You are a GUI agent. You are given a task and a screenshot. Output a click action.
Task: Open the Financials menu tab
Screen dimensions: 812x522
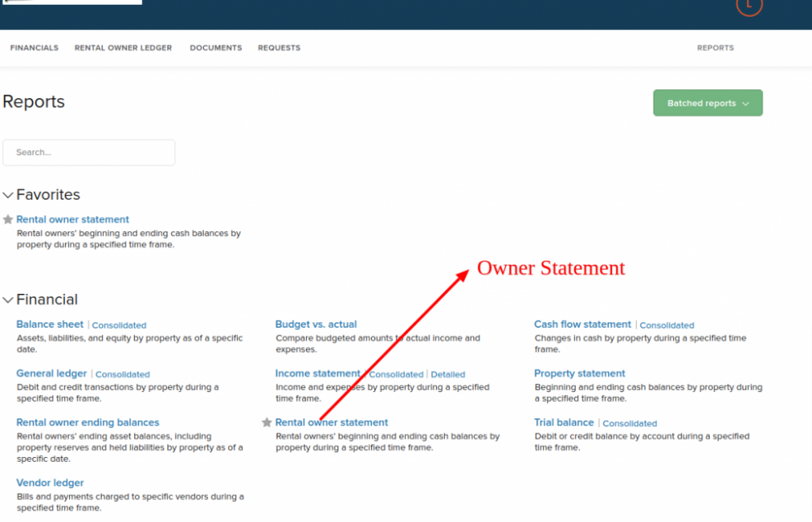click(x=34, y=48)
